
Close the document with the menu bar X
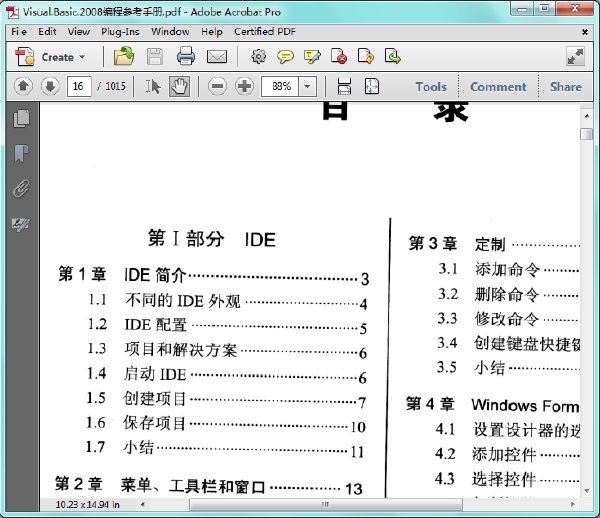click(x=585, y=32)
